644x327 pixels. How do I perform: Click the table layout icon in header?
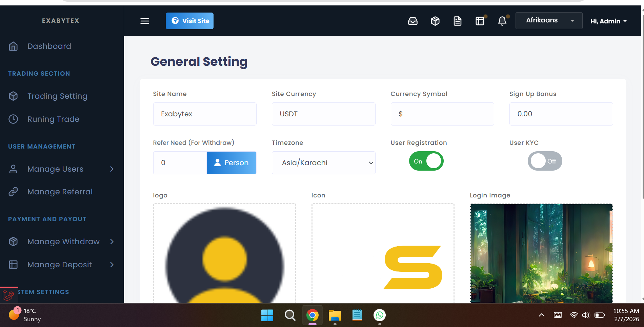pos(480,21)
